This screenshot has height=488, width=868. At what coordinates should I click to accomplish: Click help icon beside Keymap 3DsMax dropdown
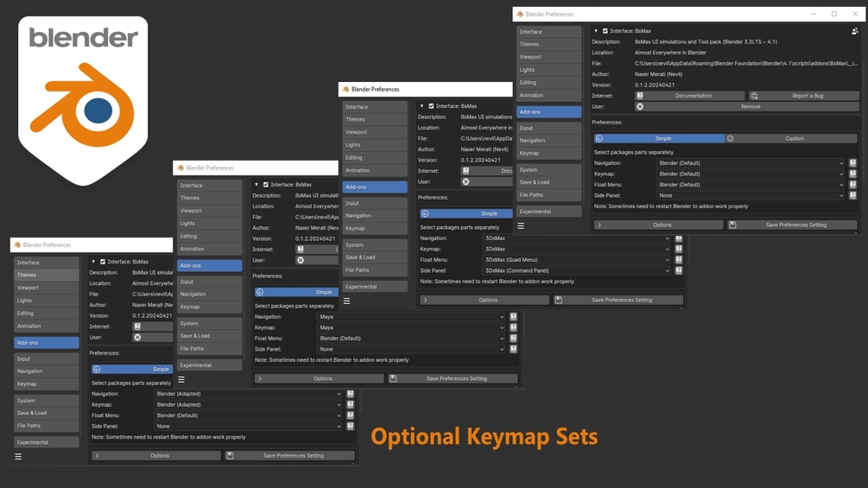click(x=679, y=249)
